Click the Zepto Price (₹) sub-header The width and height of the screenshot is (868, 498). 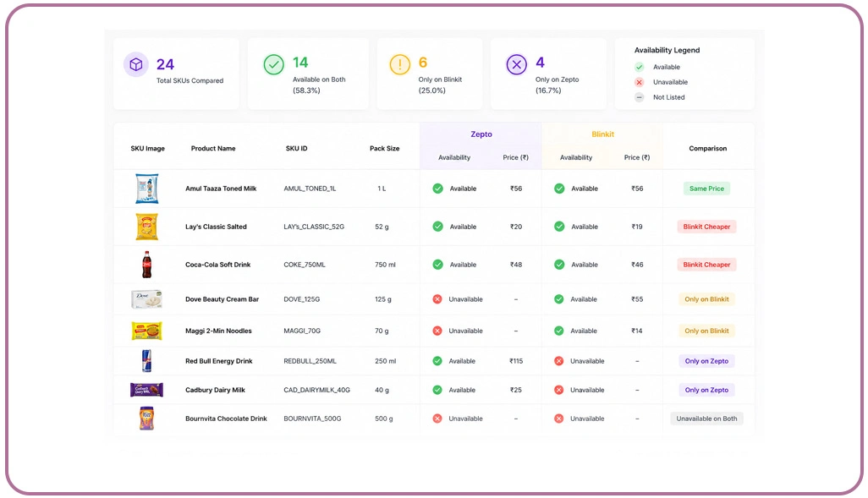pyautogui.click(x=515, y=158)
